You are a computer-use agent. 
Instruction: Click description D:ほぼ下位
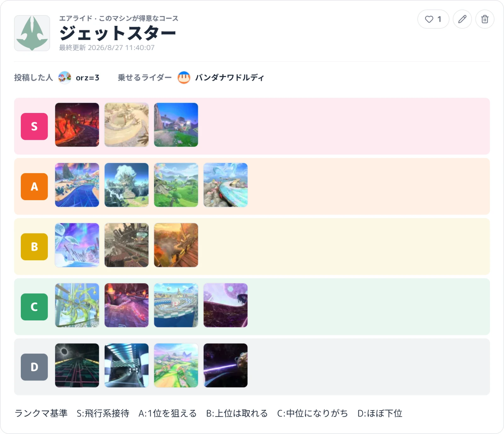[380, 413]
